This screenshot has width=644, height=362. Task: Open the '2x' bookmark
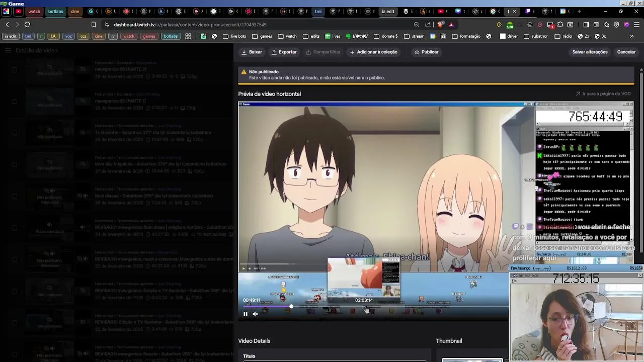pyautogui.click(x=583, y=36)
